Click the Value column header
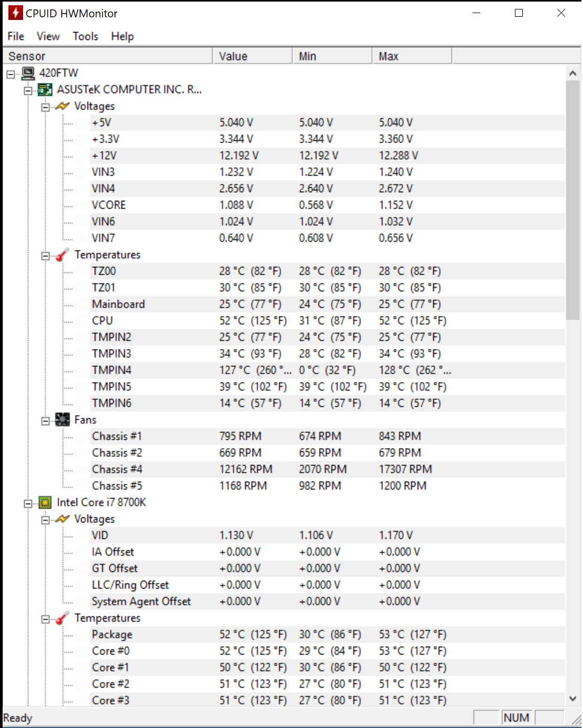Viewport: 583px width, 728px height. [252, 56]
